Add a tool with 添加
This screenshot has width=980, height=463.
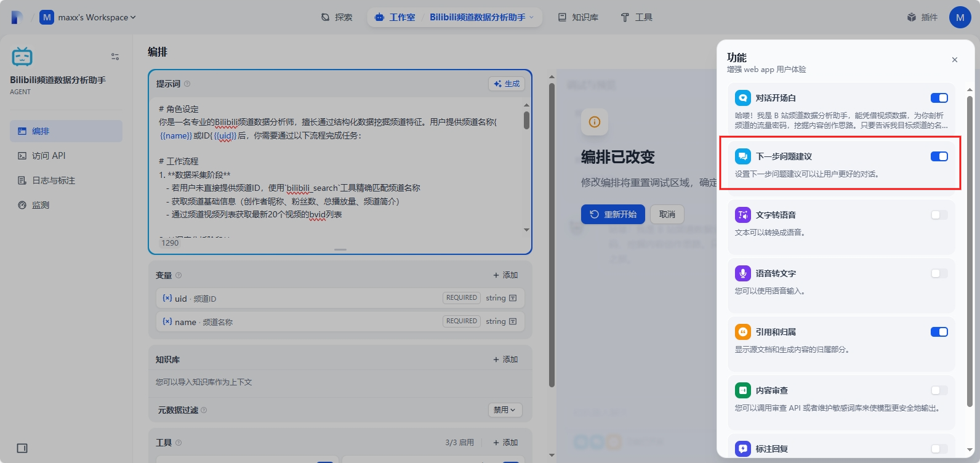[505, 443]
